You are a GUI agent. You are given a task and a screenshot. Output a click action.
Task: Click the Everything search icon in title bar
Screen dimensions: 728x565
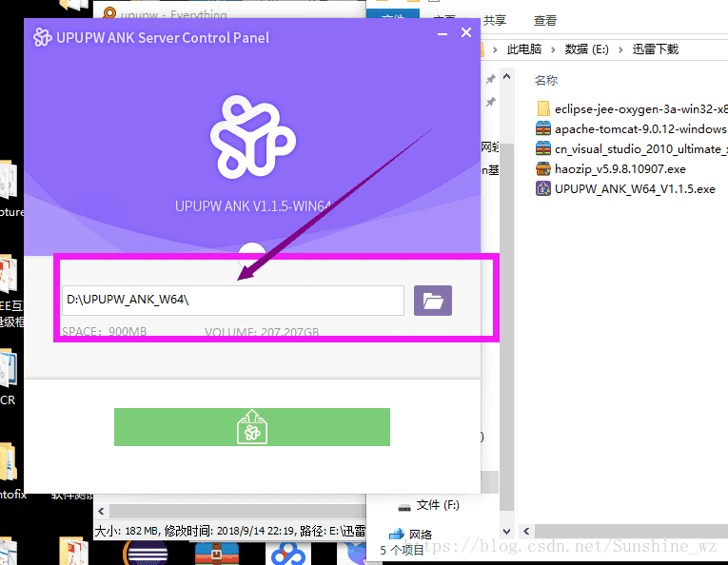[x=109, y=13]
